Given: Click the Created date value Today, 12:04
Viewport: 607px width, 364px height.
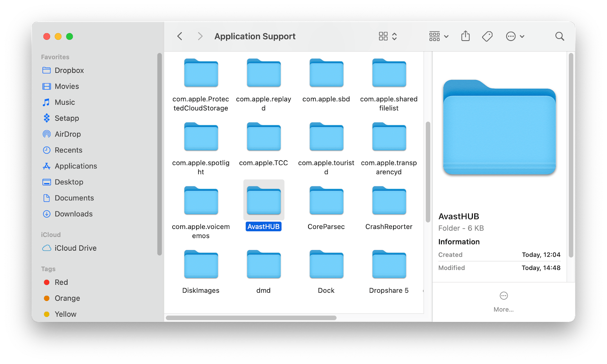Looking at the screenshot, I should coord(541,255).
